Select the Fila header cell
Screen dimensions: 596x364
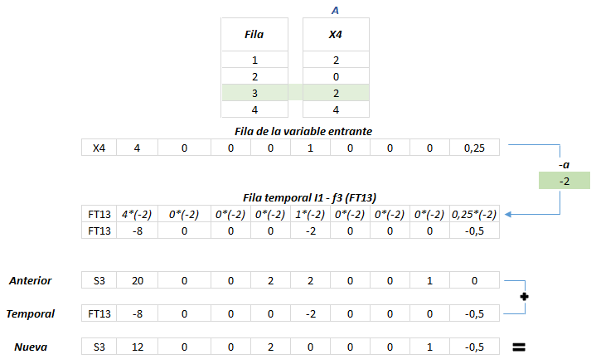pos(254,35)
